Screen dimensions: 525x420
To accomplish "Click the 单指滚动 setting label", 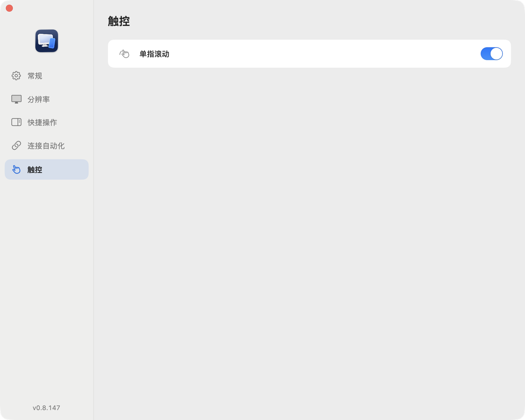I will [154, 54].
